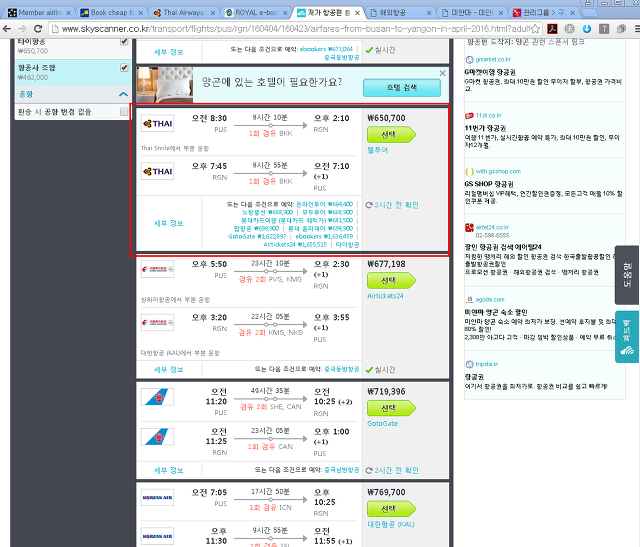Viewport: 640px width, 547px height.
Task: Close the Thai Airways tab
Action: pos(213,13)
